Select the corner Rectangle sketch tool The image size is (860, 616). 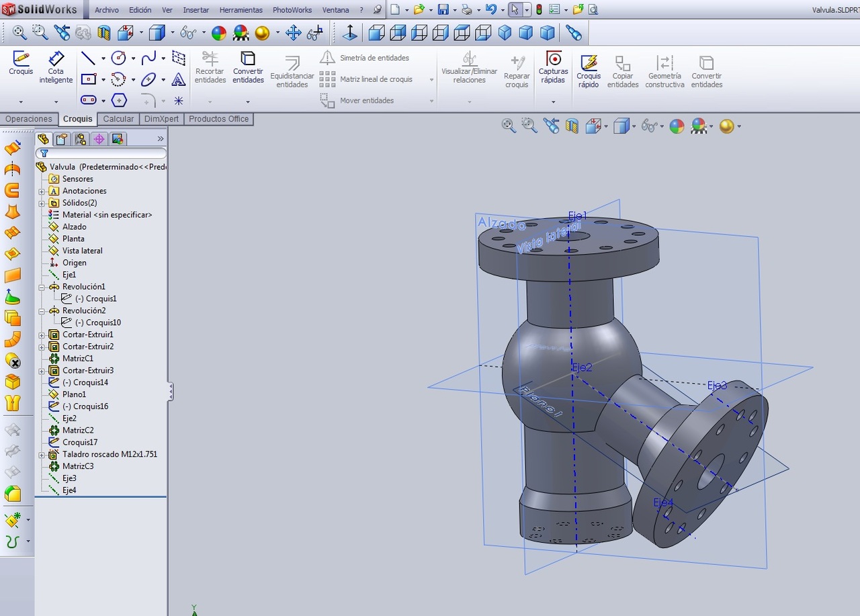[x=88, y=79]
